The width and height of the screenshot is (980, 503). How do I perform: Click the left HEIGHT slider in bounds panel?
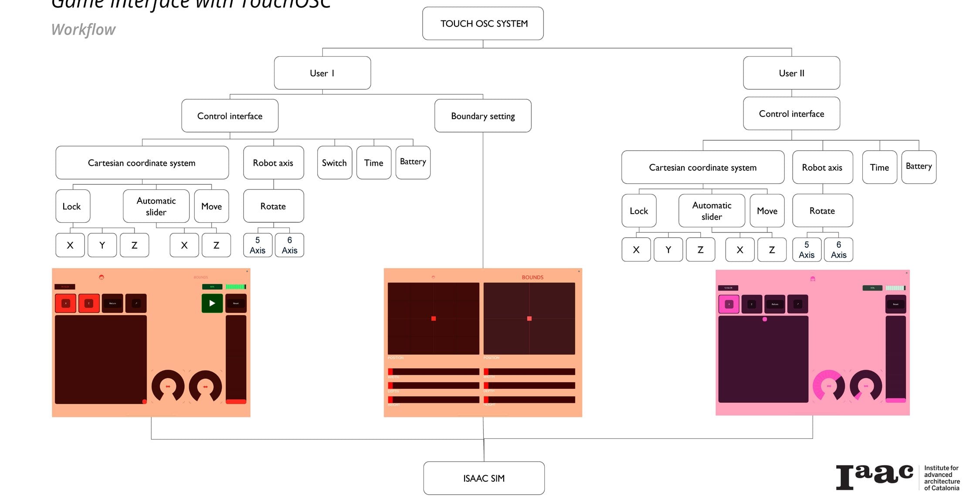pyautogui.click(x=434, y=400)
